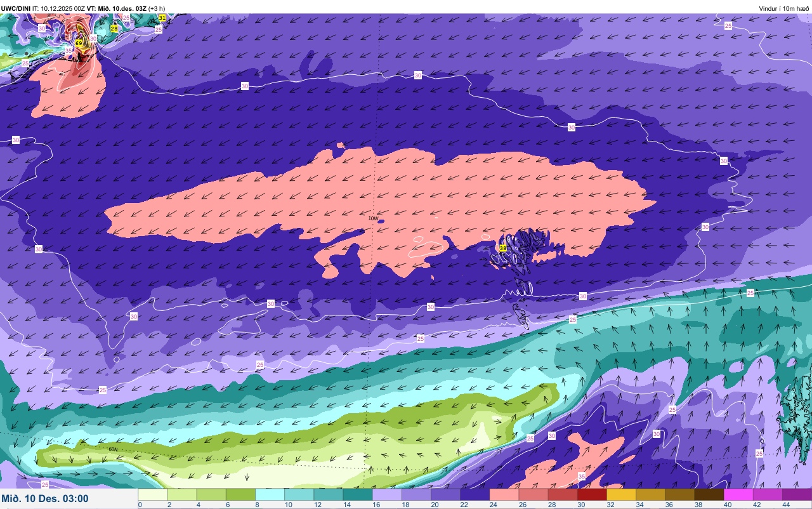Choose the light purple 18–20 legend swatch
812x509 pixels.
[x=416, y=494]
